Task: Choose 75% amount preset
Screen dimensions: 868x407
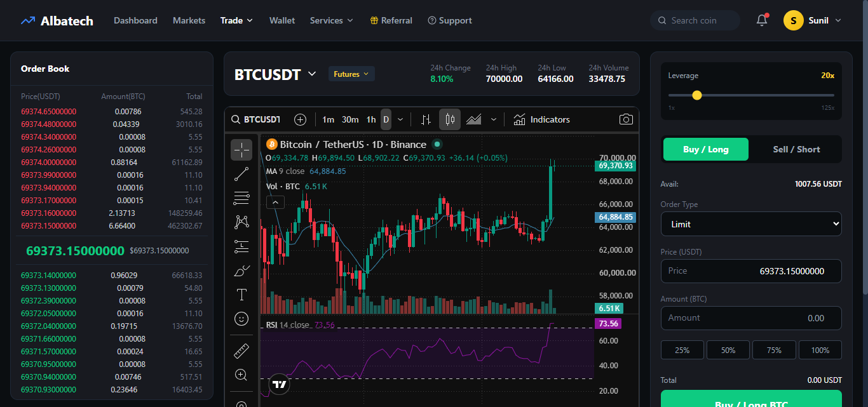Action: [774, 350]
